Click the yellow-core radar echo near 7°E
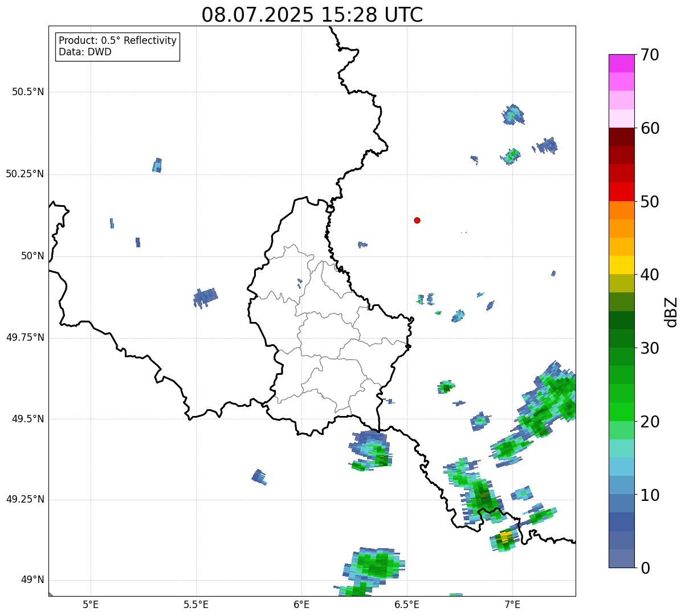The width and height of the screenshot is (685, 616). tap(505, 538)
